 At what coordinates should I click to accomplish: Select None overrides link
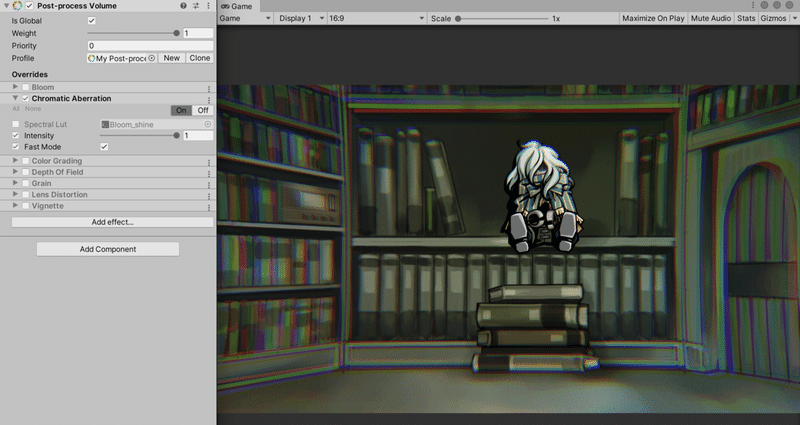(x=33, y=109)
